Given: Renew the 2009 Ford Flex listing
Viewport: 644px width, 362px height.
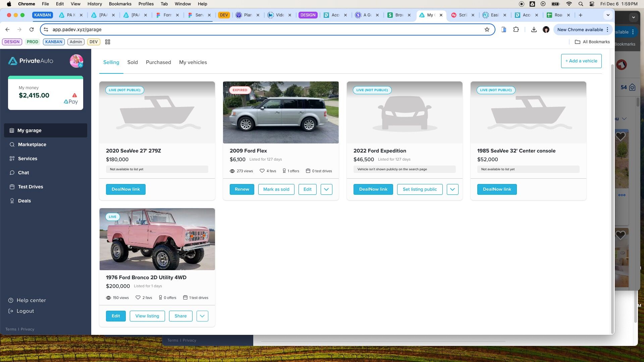Looking at the screenshot, I should [242, 189].
